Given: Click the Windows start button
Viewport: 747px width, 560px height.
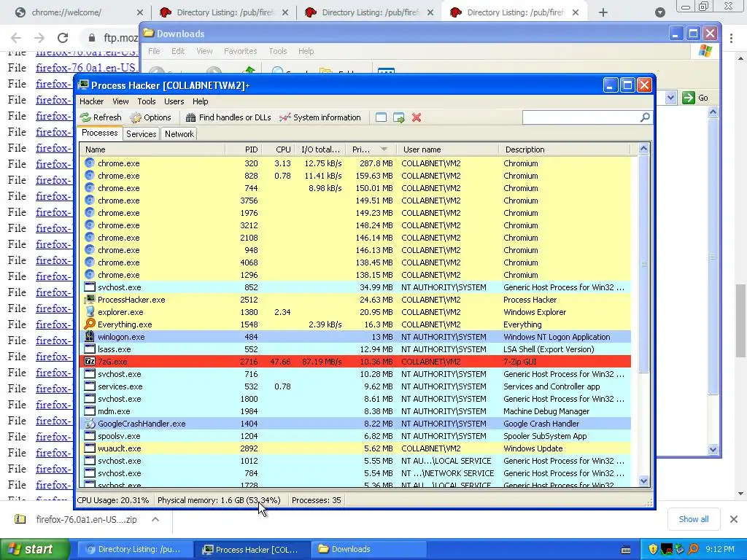Looking at the screenshot, I should (34, 549).
